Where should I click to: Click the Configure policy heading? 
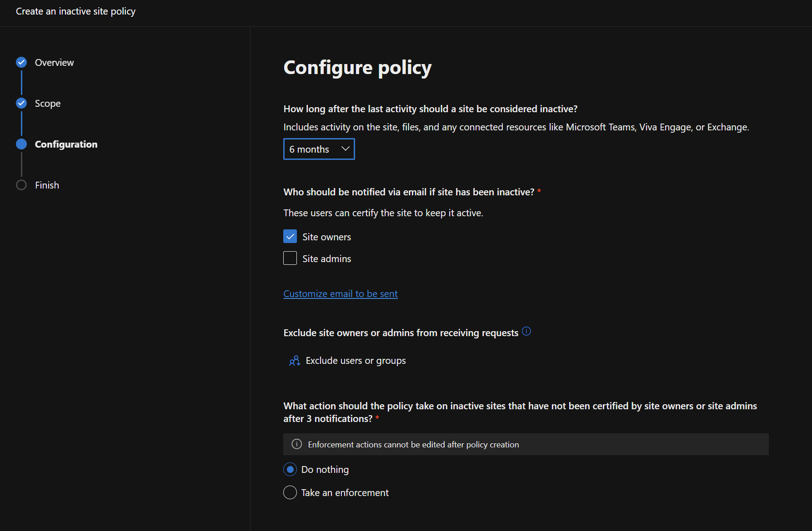coord(357,68)
